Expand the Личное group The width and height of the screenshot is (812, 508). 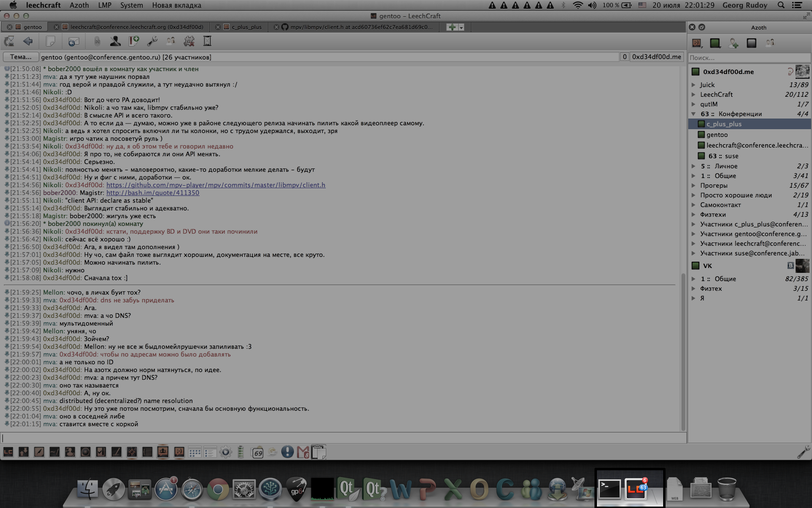694,166
